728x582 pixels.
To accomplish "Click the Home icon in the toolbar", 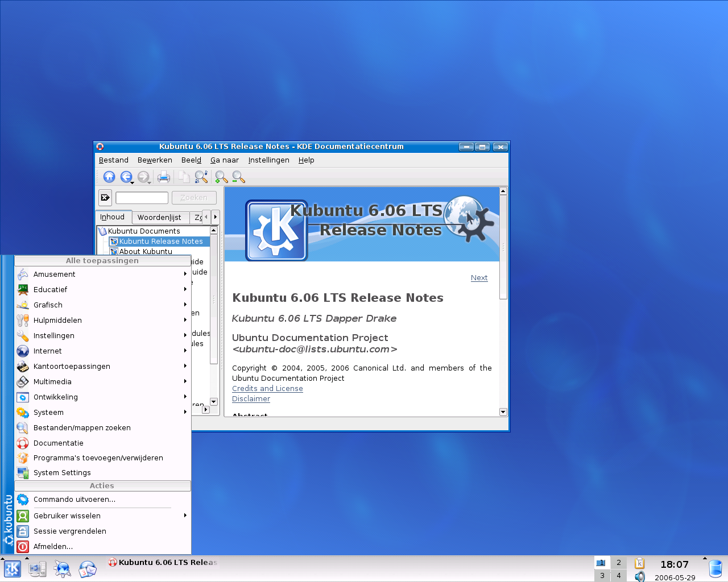I will [x=109, y=177].
